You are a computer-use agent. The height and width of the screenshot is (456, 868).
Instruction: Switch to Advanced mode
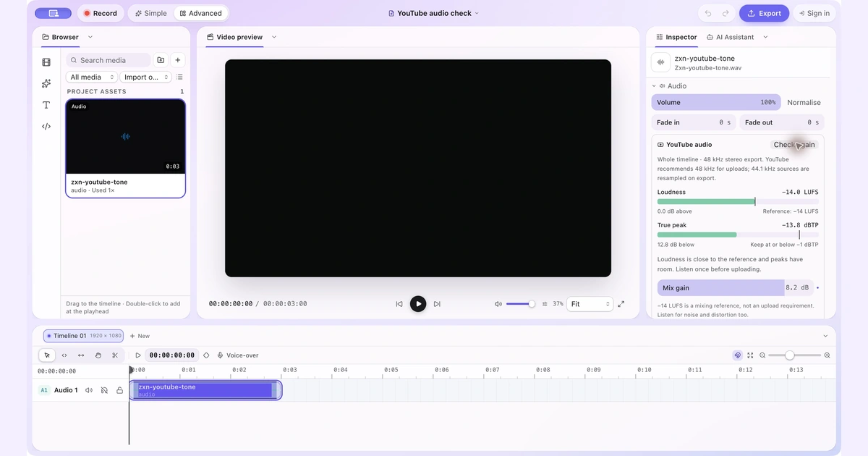click(200, 13)
